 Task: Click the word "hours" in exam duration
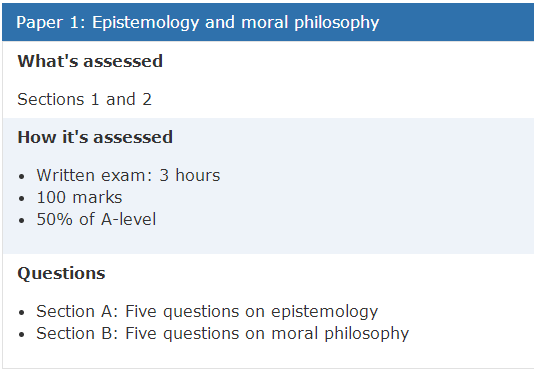[198, 175]
